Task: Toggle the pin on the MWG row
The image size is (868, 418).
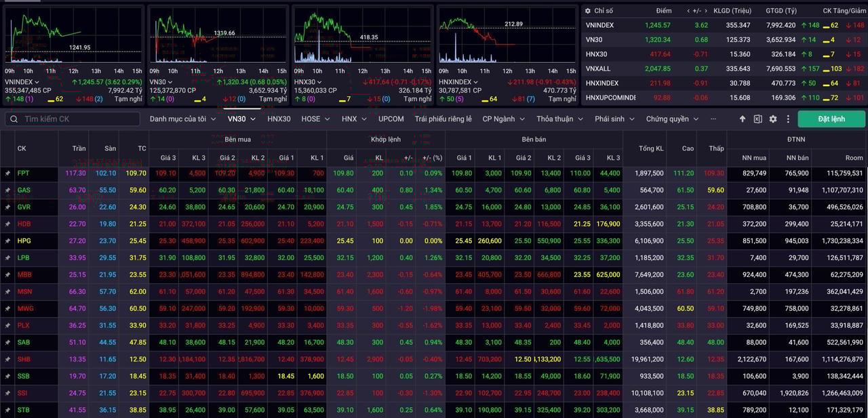Action: click(x=7, y=308)
